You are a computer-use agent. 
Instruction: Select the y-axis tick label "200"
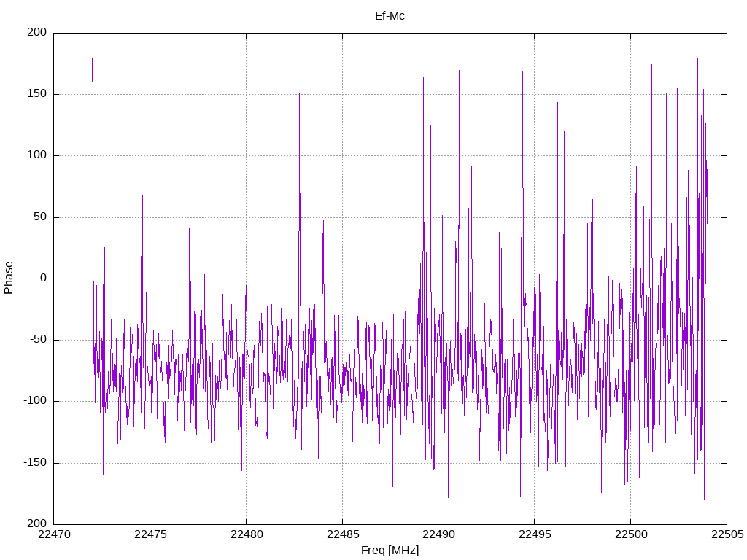pyautogui.click(x=37, y=32)
